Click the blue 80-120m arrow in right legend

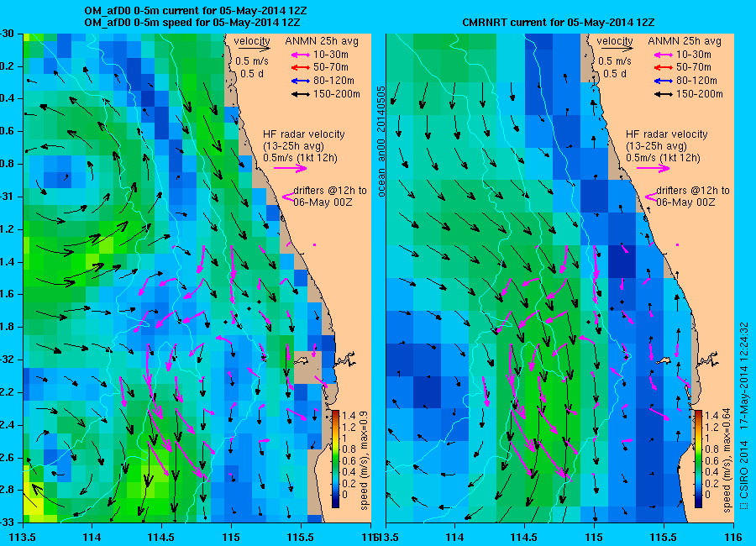[x=664, y=81]
